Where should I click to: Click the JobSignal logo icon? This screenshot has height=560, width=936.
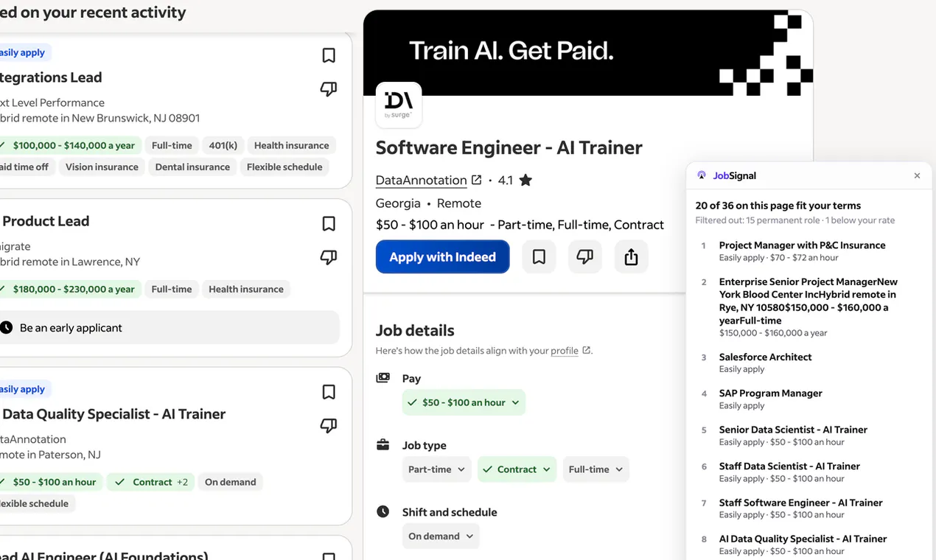pyautogui.click(x=702, y=175)
